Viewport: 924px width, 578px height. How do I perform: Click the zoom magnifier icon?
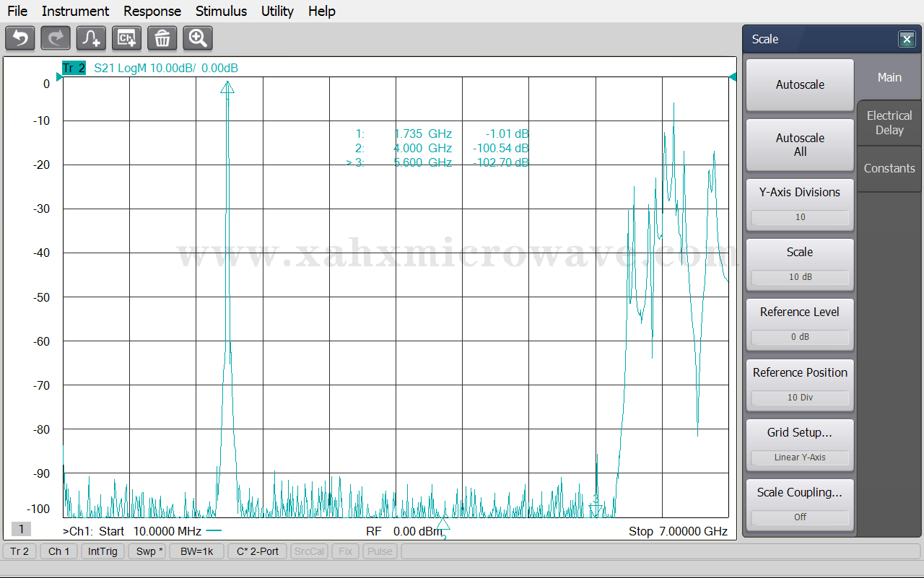click(x=198, y=38)
